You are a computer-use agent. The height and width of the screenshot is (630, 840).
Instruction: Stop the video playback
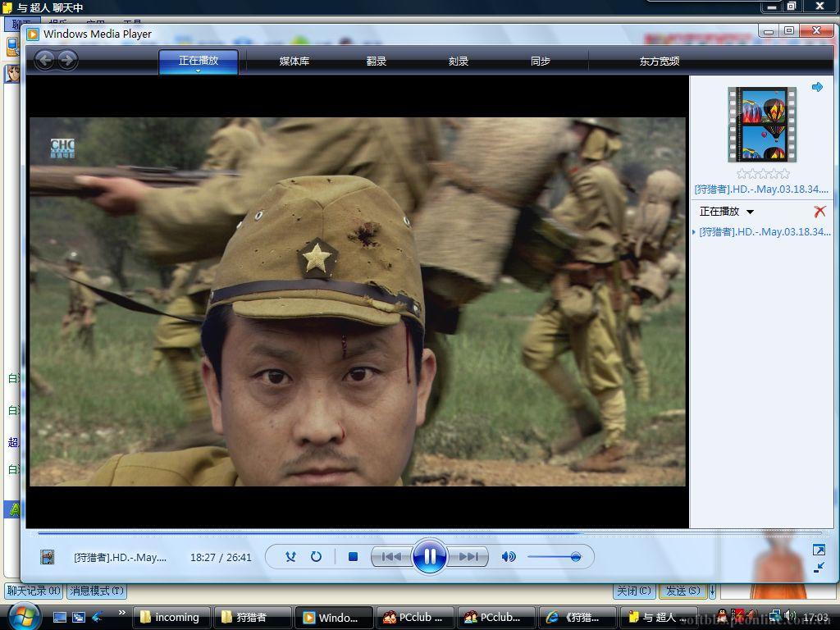[x=353, y=557]
